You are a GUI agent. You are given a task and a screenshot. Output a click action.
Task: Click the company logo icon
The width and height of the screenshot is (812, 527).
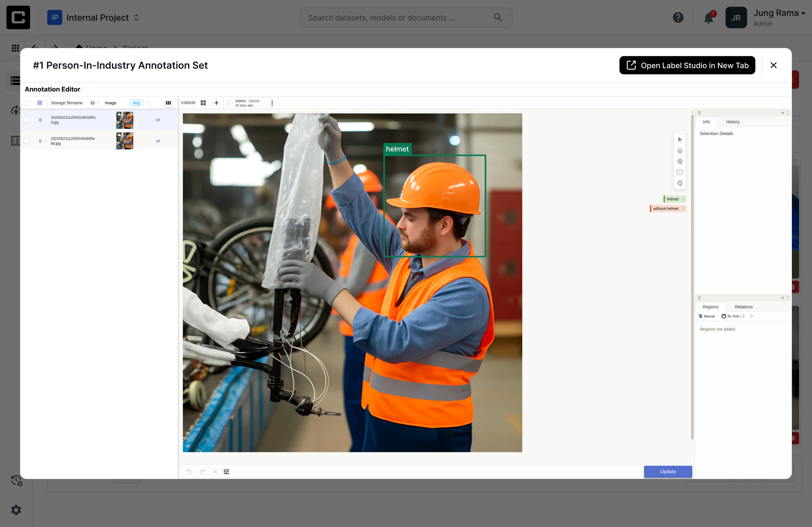point(18,17)
